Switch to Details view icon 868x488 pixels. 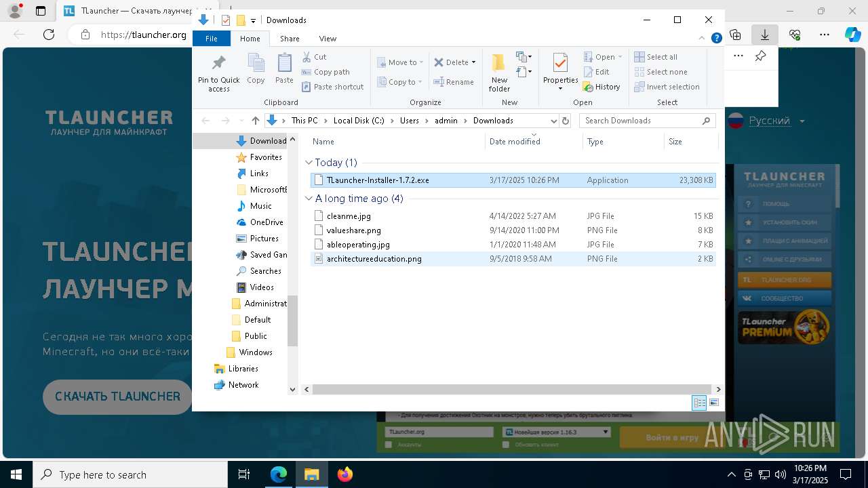tap(699, 403)
